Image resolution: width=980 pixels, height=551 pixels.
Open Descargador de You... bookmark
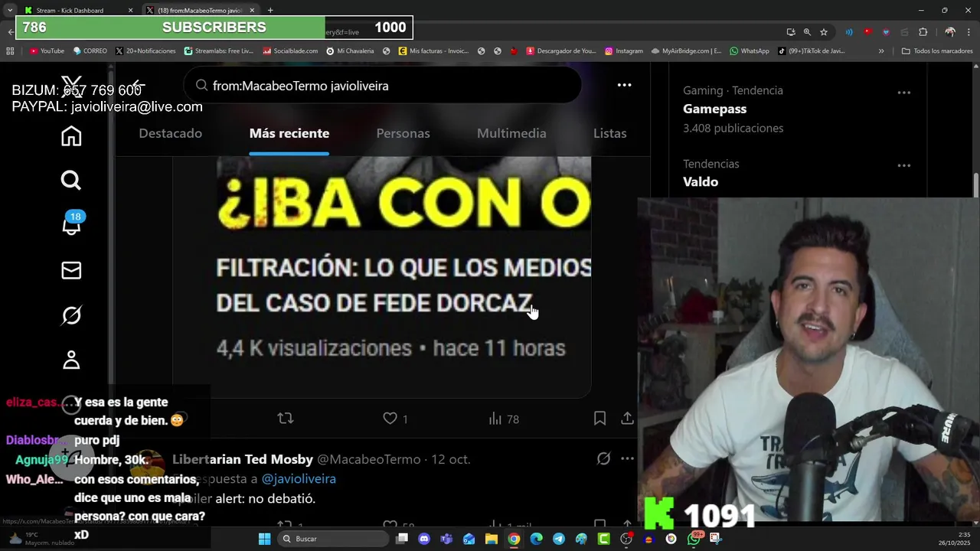pos(561,51)
